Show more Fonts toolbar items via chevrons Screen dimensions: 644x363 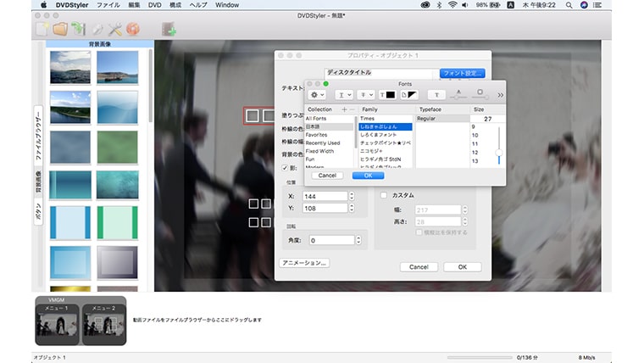click(500, 95)
